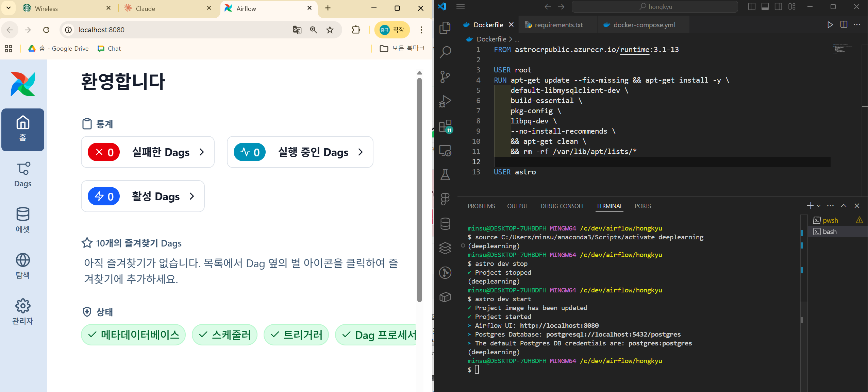Toggle the bottom panel layout button
The height and width of the screenshot is (392, 868).
click(765, 7)
